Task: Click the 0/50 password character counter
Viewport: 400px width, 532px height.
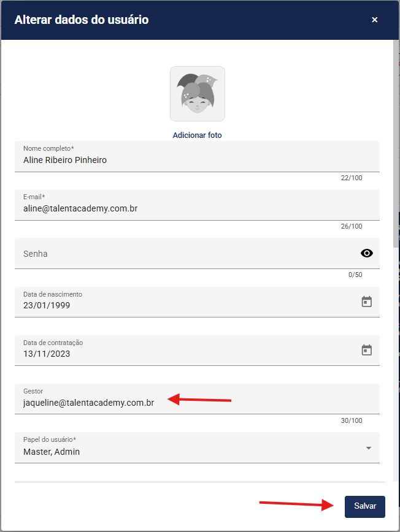Action: click(355, 275)
